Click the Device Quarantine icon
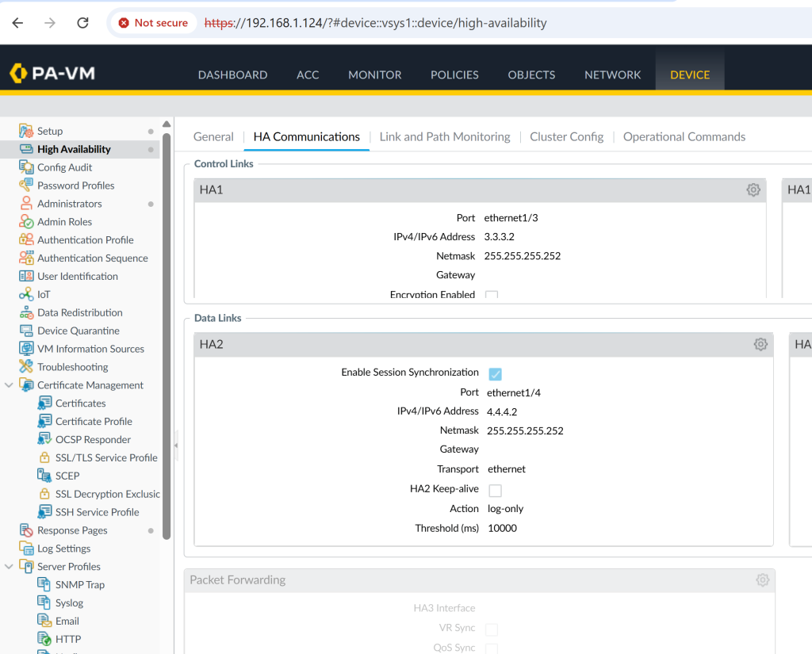 pyautogui.click(x=26, y=331)
